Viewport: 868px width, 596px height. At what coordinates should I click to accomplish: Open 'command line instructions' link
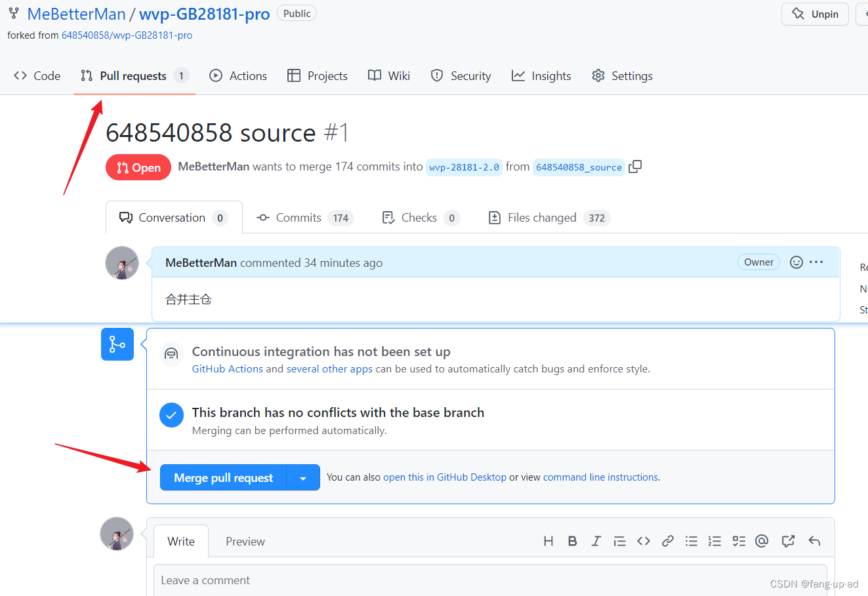point(600,477)
